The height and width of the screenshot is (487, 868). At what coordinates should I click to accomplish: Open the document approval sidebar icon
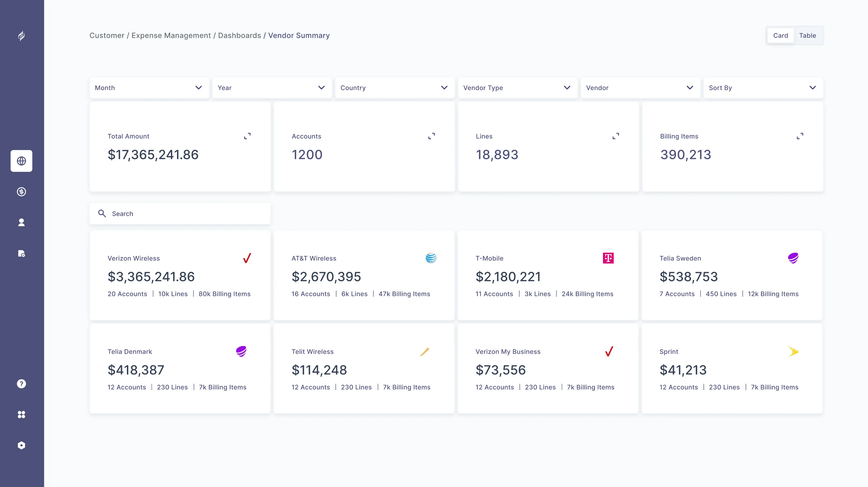(21, 253)
